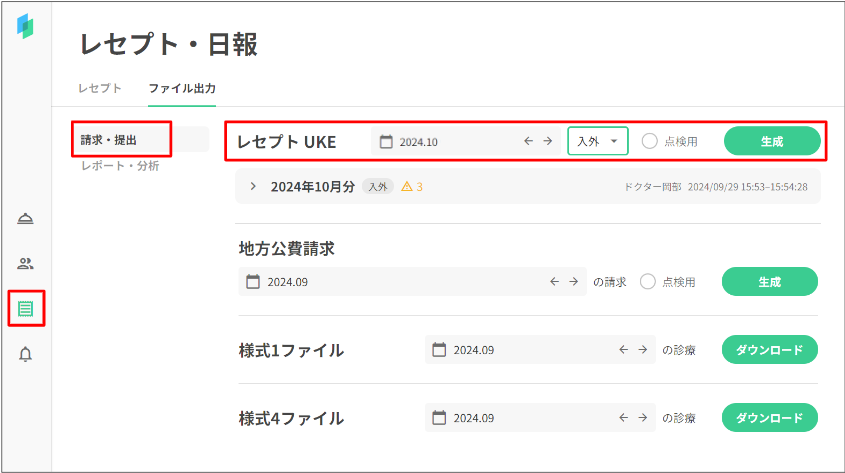The height and width of the screenshot is (473, 845).
Task: Open レポート・分析 in side menu
Action: point(120,166)
